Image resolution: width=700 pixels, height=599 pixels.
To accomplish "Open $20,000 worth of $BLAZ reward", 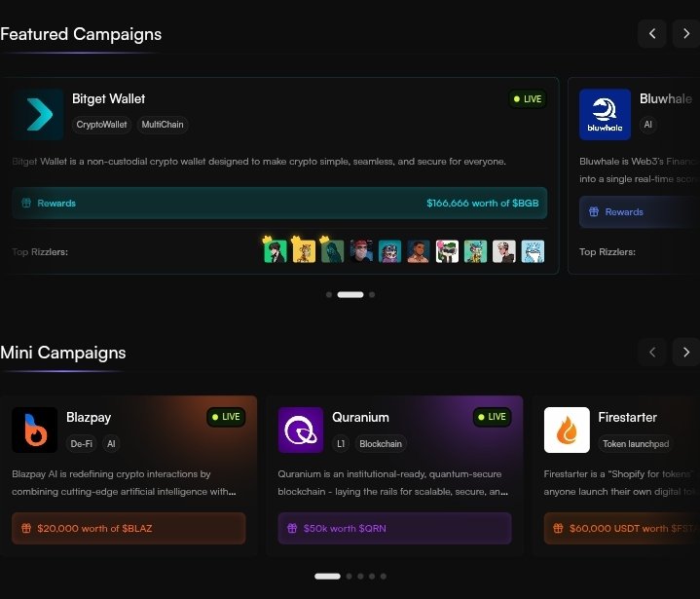I will (x=129, y=528).
